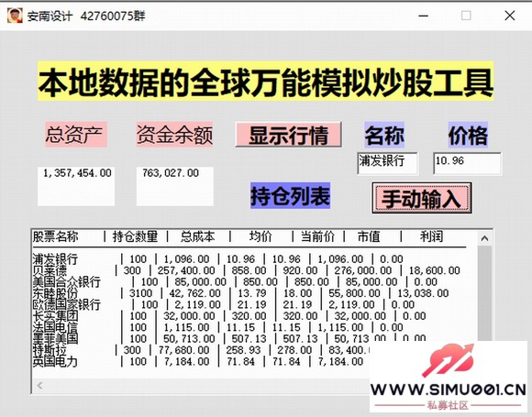
Task: Click the vertical scrollbar track of holdings list
Action: 484,293
